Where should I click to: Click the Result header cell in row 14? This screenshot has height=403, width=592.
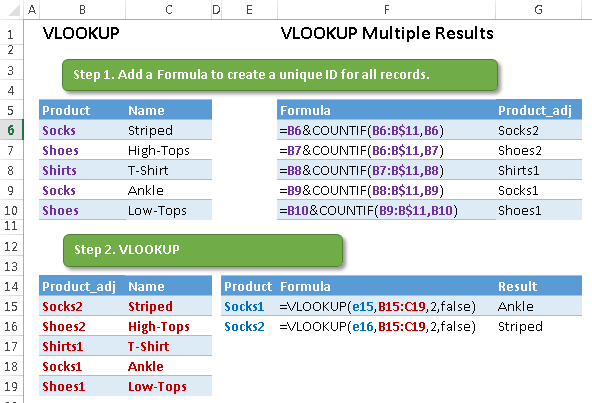539,286
